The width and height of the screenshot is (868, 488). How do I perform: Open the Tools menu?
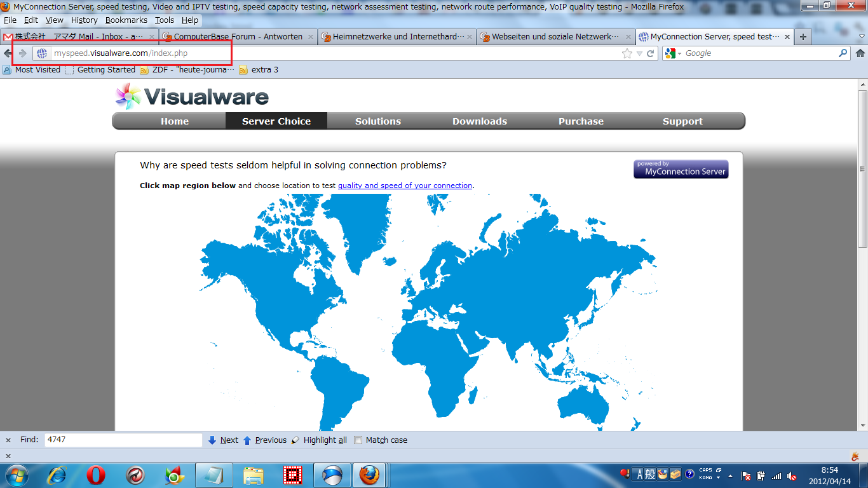coord(165,20)
